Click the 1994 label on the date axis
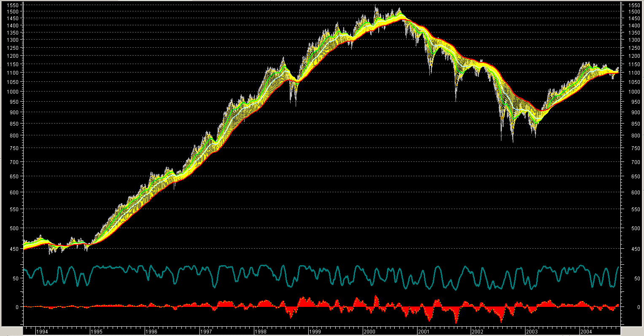This screenshot has width=644, height=336. tap(42, 332)
